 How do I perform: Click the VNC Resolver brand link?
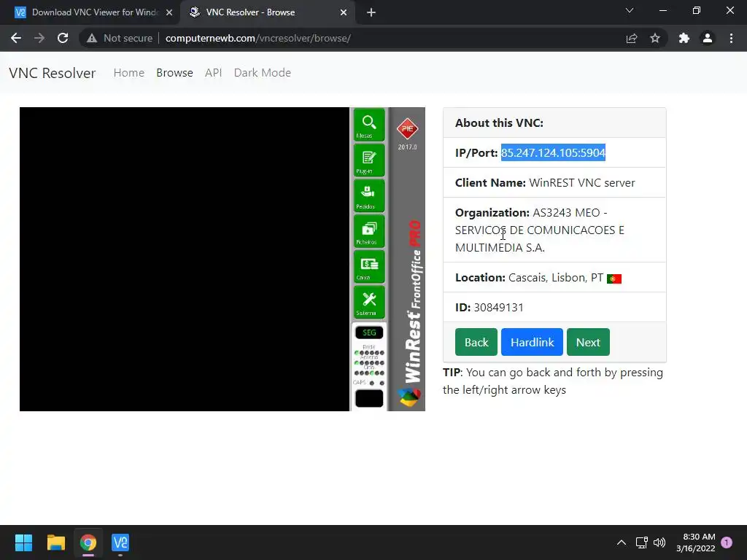[53, 73]
